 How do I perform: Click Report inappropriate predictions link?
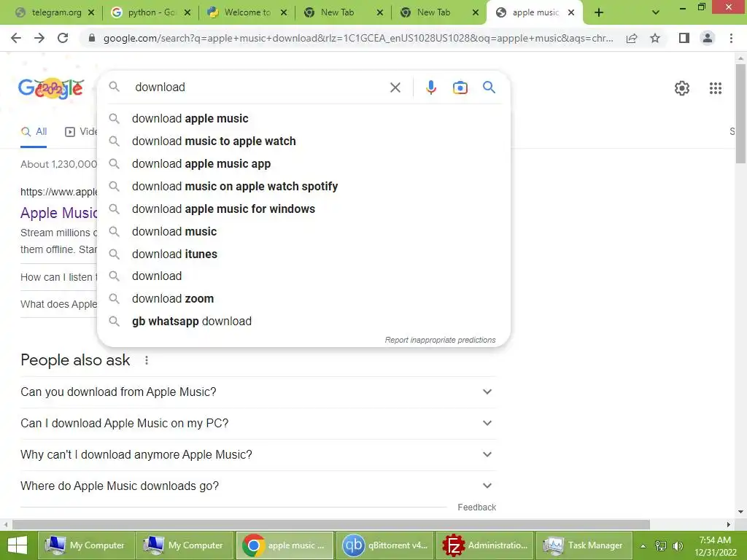(x=440, y=340)
